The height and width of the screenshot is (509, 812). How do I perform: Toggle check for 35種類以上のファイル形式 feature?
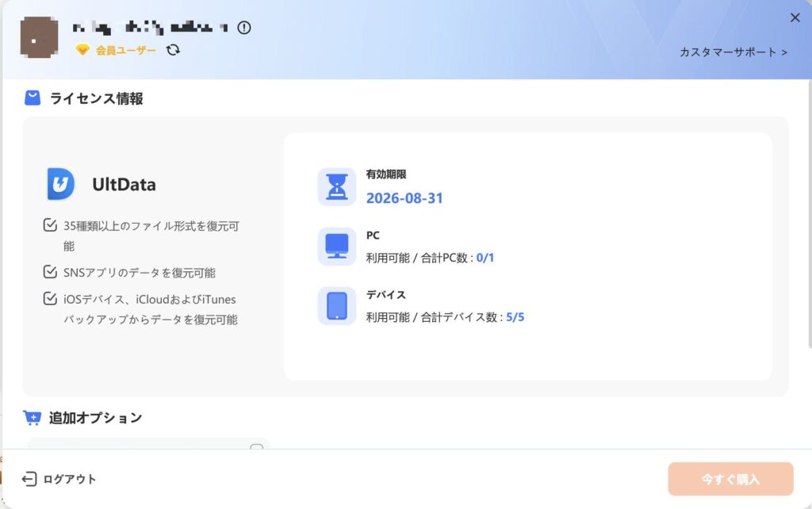pos(50,224)
